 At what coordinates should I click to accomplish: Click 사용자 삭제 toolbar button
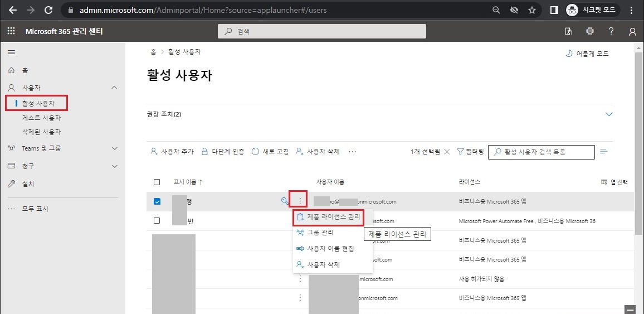click(x=318, y=151)
